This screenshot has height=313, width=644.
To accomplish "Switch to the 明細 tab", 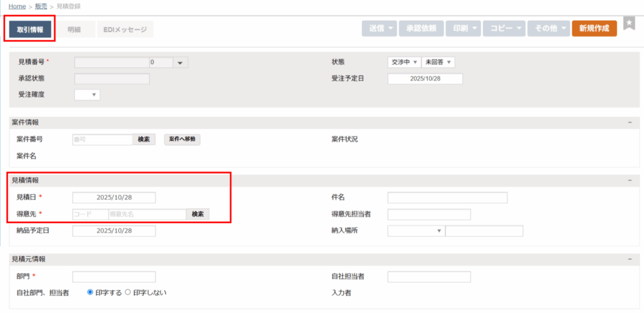I will [74, 30].
